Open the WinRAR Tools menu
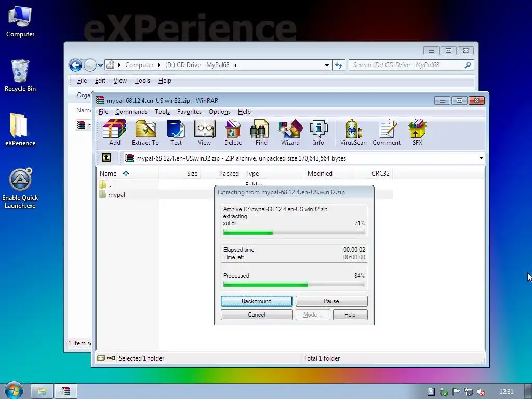The height and width of the screenshot is (399, 532). [162, 112]
